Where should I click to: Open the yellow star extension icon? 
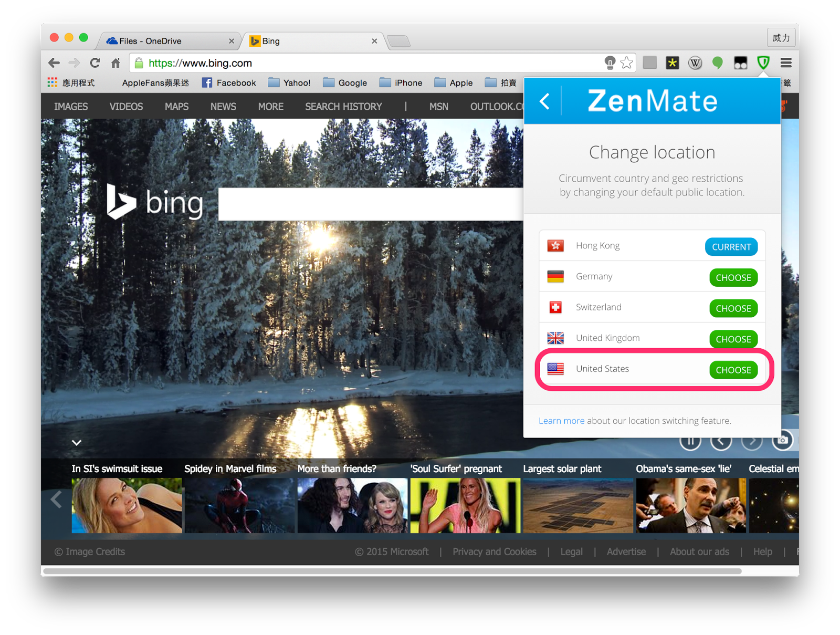pyautogui.click(x=673, y=63)
